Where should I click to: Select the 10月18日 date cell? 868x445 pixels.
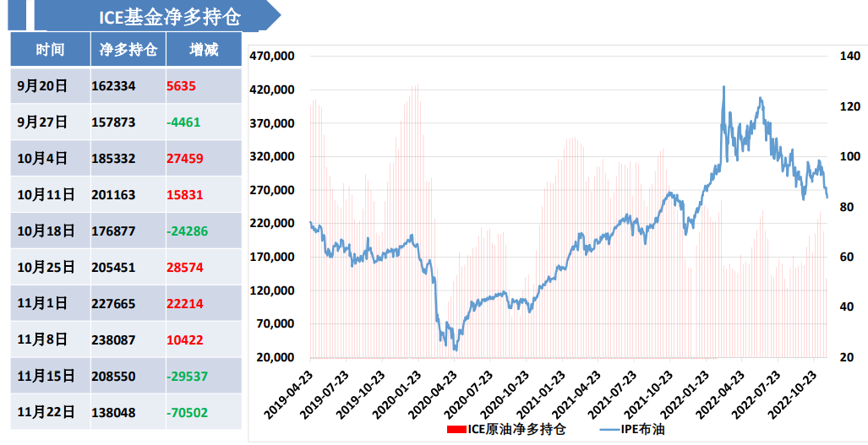[x=46, y=231]
